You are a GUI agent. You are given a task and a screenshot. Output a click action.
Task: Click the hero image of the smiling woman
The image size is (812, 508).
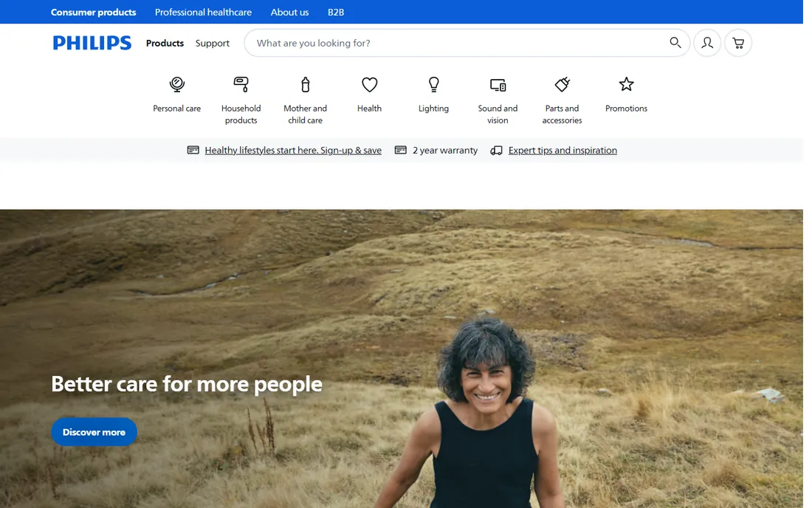402,359
